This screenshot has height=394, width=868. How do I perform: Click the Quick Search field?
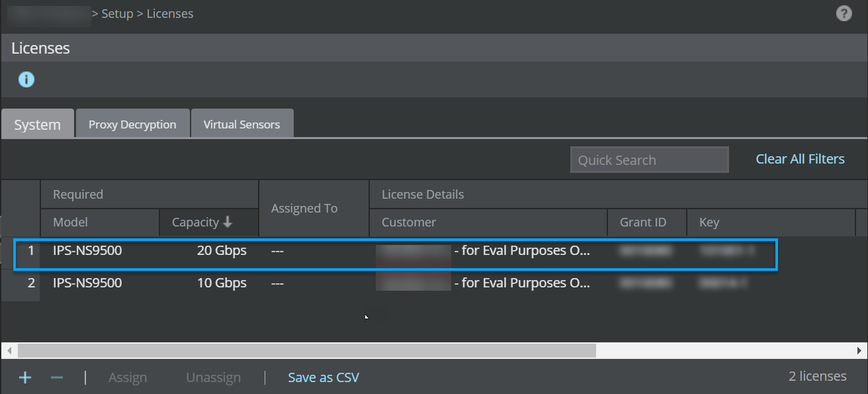(649, 160)
